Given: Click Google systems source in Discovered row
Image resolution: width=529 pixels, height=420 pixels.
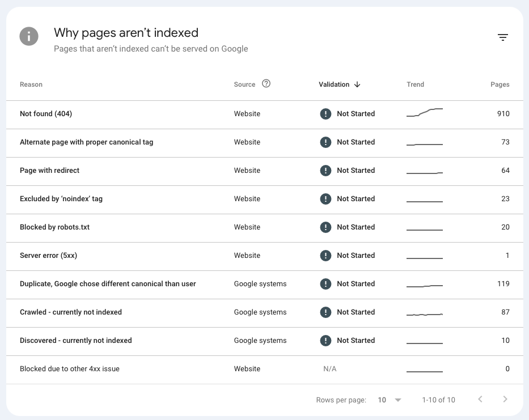Looking at the screenshot, I should point(260,341).
